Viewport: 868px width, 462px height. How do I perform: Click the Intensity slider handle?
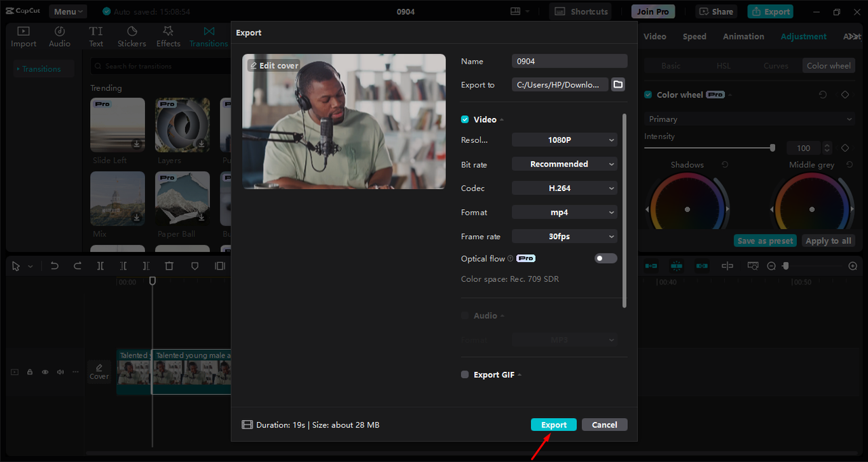click(772, 148)
